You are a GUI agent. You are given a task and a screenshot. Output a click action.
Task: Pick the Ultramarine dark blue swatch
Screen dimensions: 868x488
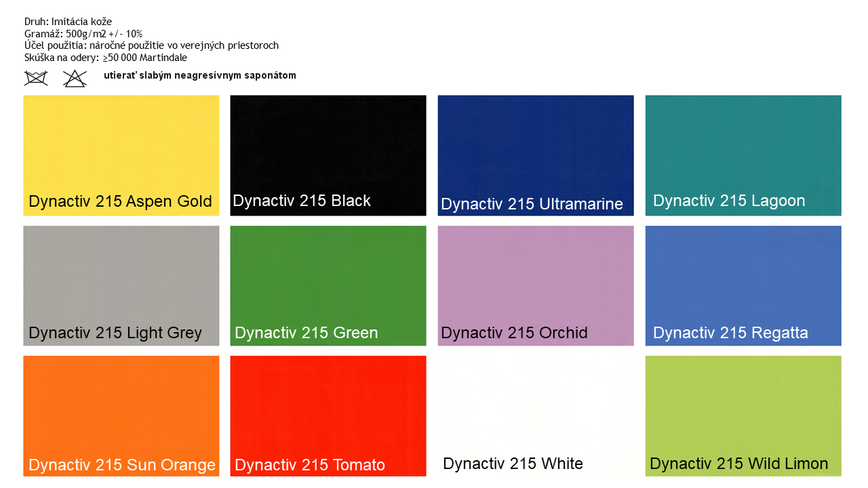pyautogui.click(x=536, y=155)
